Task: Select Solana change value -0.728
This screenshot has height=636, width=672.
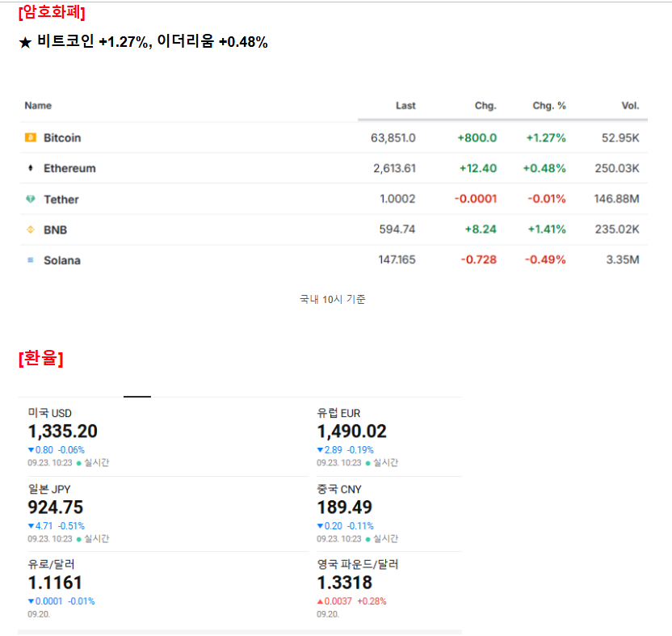Action: click(479, 259)
